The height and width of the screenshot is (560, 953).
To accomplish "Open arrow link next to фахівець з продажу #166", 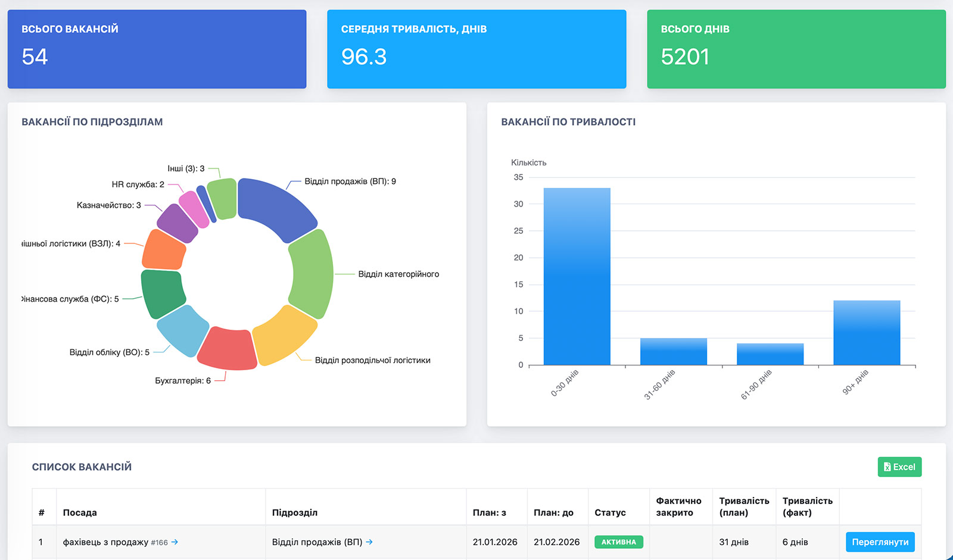I will tap(175, 542).
